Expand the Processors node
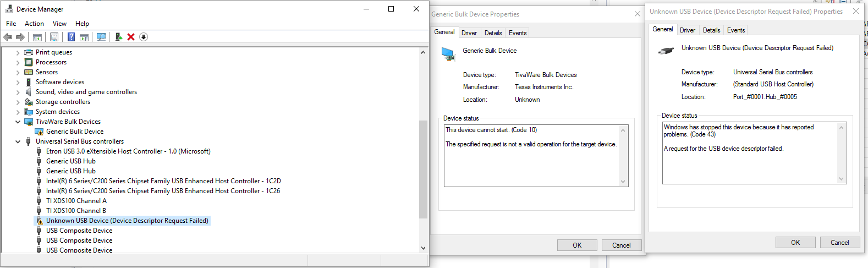 [18, 63]
